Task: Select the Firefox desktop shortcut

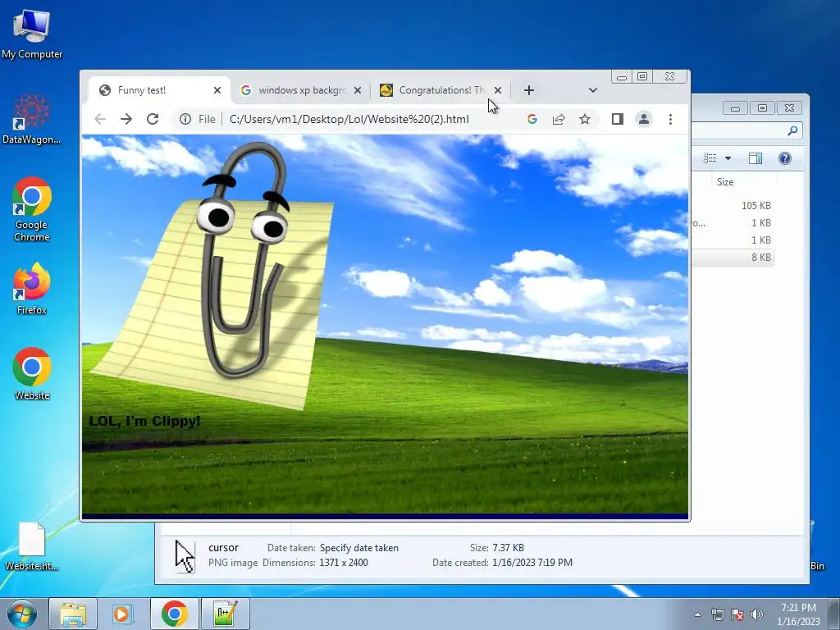Action: 32,288
